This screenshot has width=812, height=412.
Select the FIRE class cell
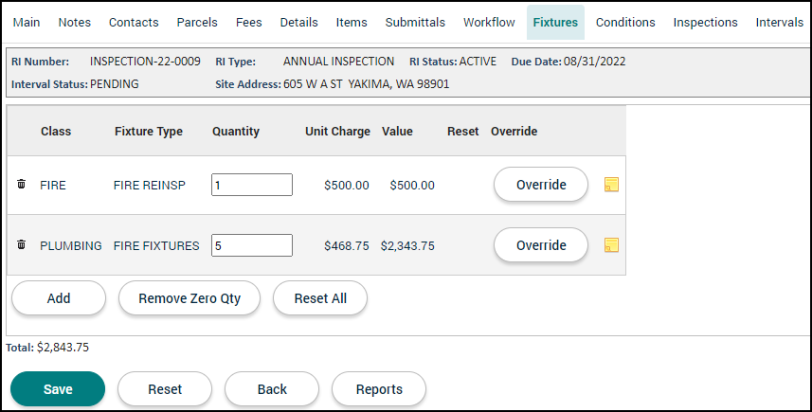click(53, 185)
